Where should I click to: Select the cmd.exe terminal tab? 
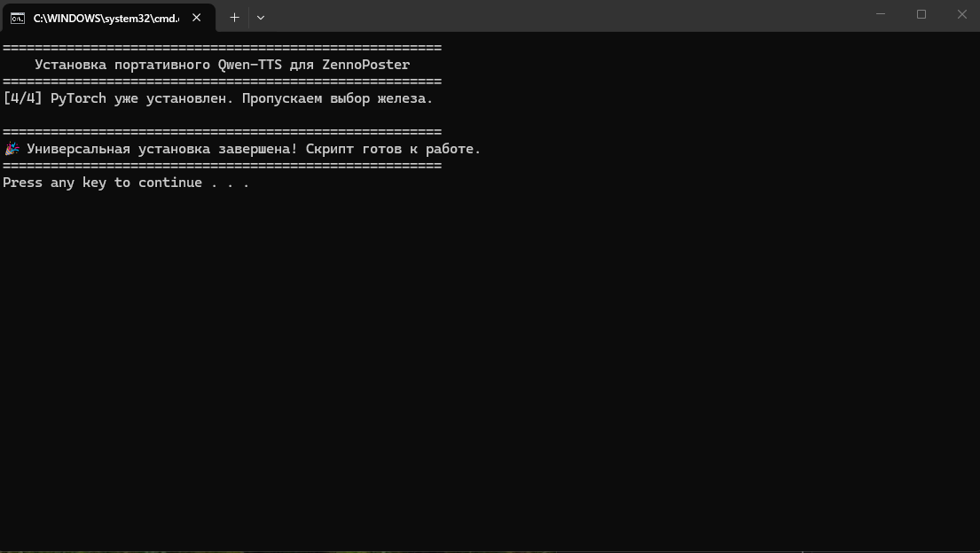coord(109,18)
